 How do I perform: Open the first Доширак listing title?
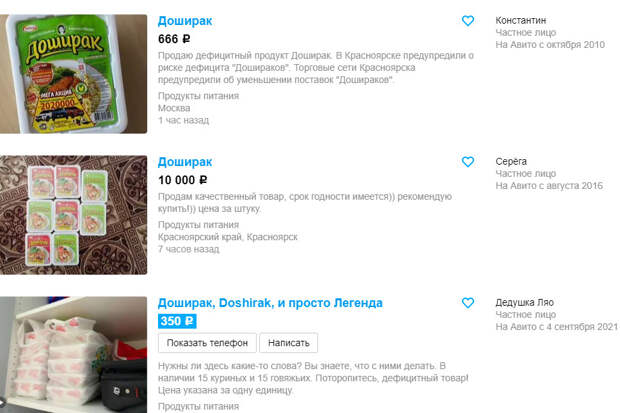pos(185,21)
